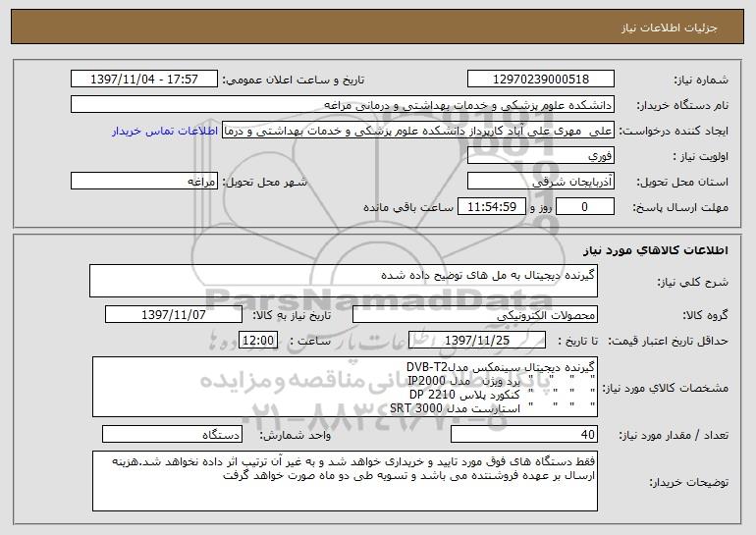The height and width of the screenshot is (535, 756).
Task: Click the remaining time field 11:54:59
Action: click(491, 206)
